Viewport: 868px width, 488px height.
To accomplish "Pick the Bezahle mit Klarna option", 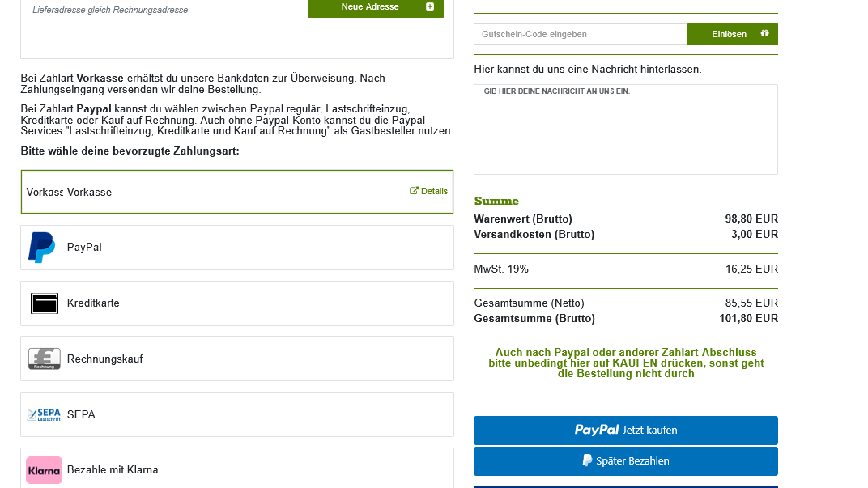I will pyautogui.click(x=237, y=469).
